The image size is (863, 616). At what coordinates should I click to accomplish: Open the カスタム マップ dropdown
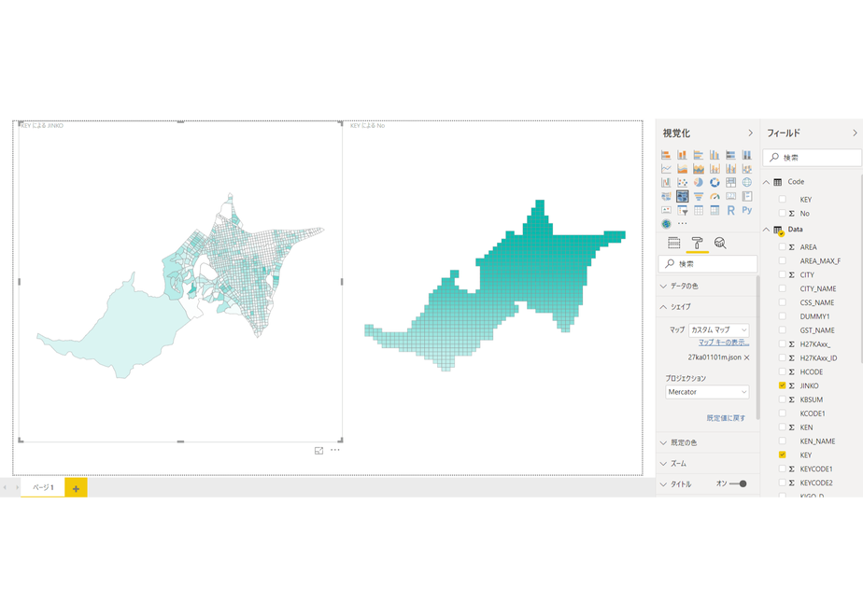point(718,330)
